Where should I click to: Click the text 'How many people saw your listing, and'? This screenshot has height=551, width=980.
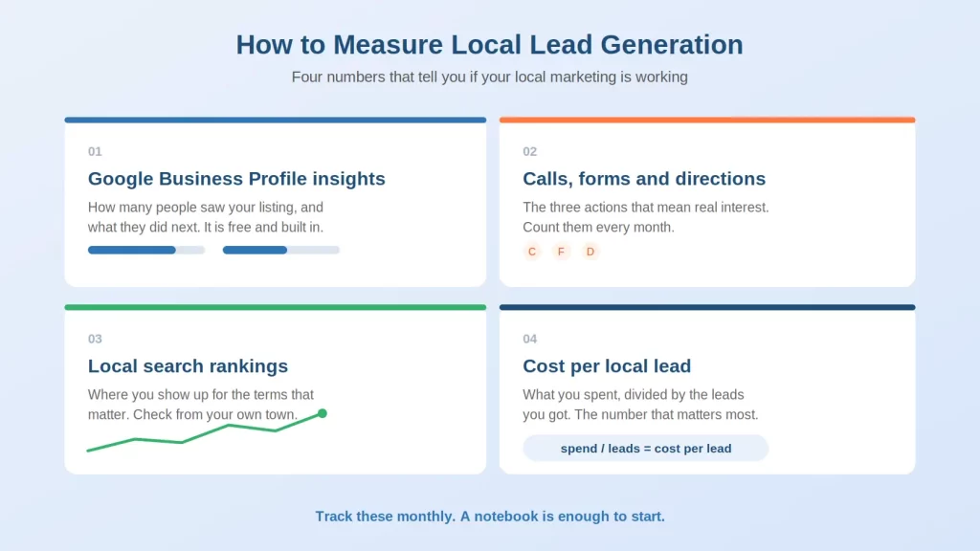pyautogui.click(x=206, y=208)
